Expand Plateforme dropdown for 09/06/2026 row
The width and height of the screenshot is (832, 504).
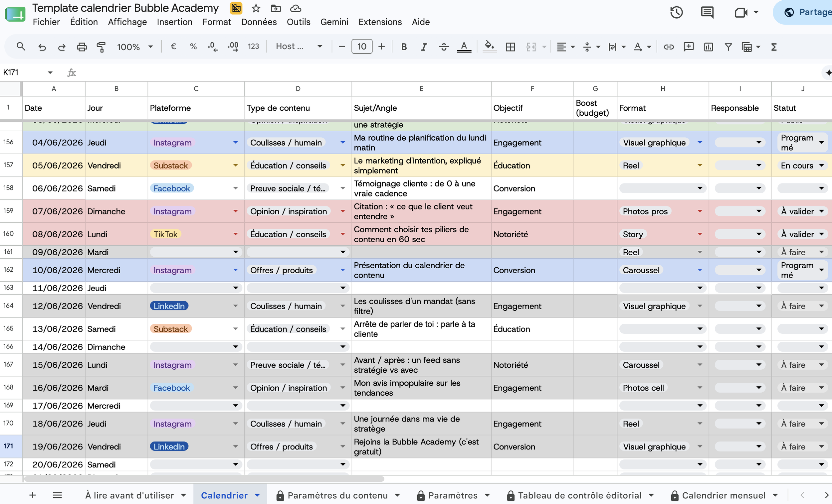point(235,252)
